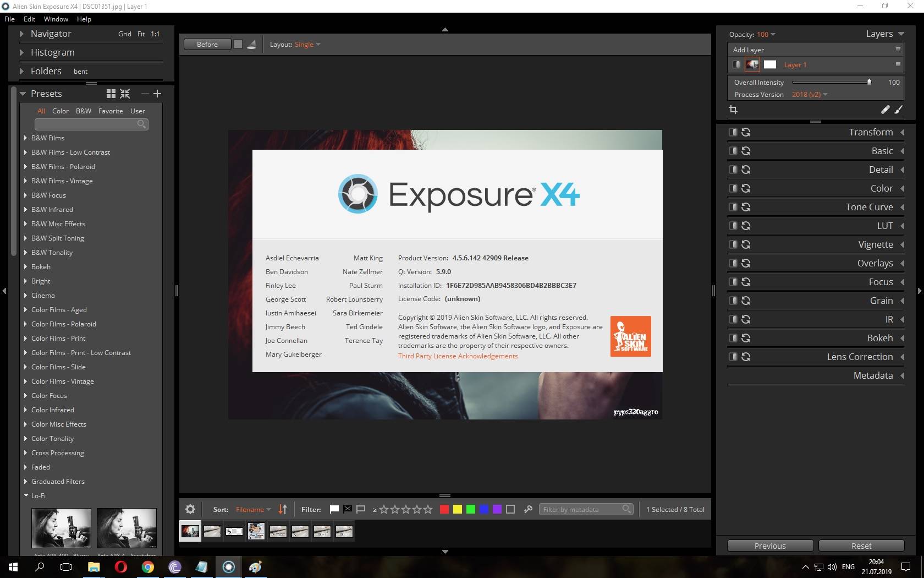Click the Previous button
924x578 pixels.
point(770,546)
